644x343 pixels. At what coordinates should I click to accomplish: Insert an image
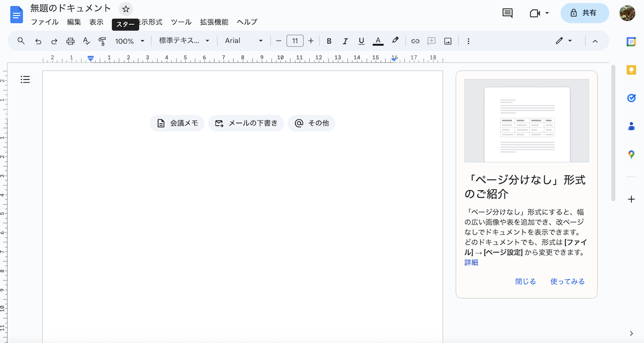(x=448, y=41)
